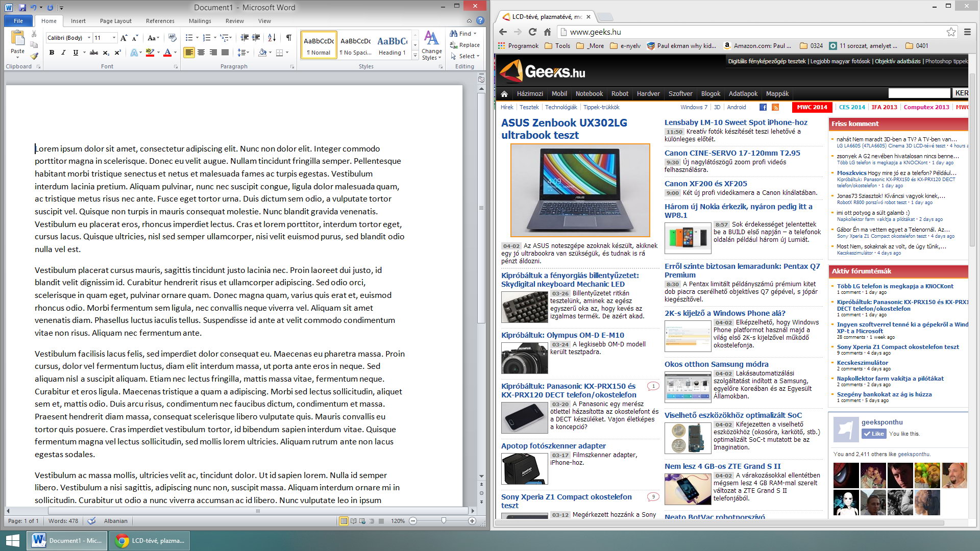The height and width of the screenshot is (551, 980).
Task: Switch to the Page Layout tab
Action: (116, 21)
